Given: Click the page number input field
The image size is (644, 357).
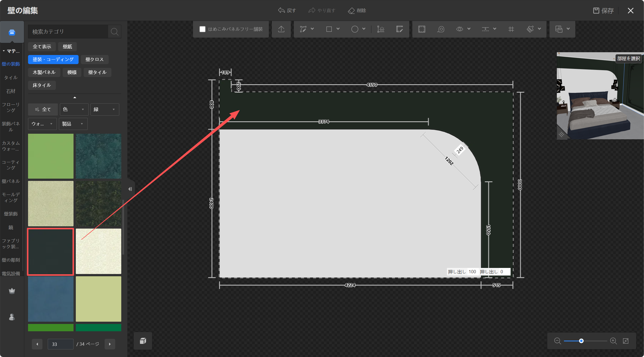Looking at the screenshot, I should click(61, 344).
